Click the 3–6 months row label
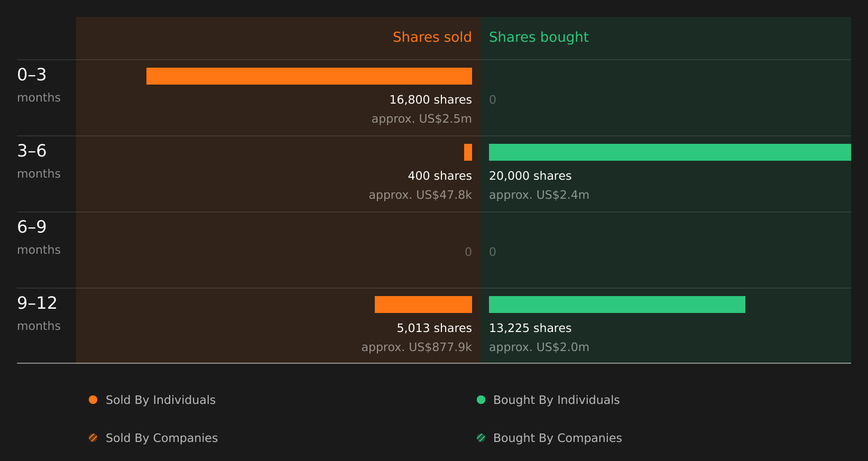The image size is (868, 461). (39, 161)
